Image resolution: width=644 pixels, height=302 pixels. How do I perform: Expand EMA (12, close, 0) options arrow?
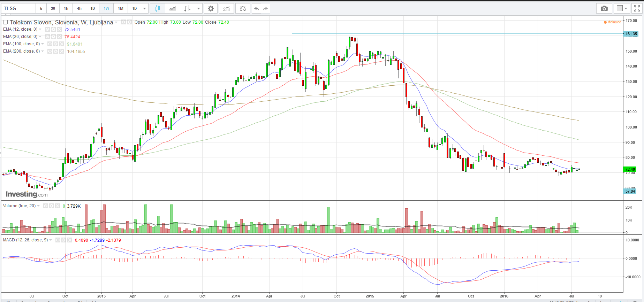point(40,29)
